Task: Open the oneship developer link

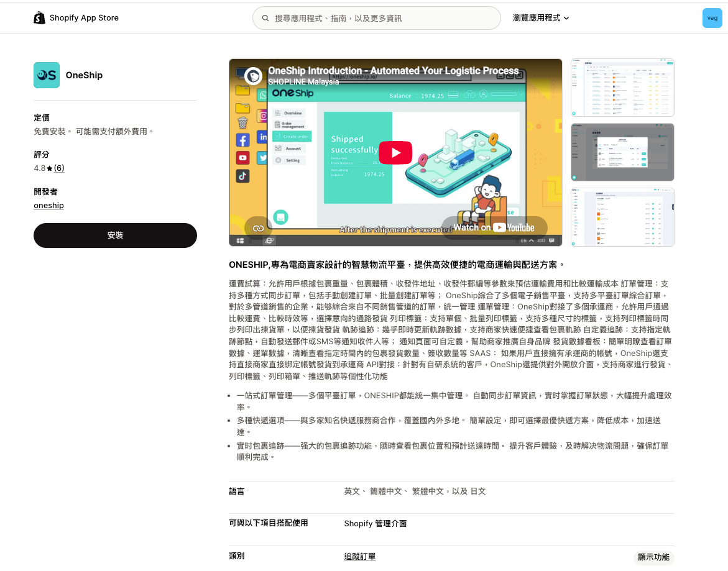Action: point(48,206)
